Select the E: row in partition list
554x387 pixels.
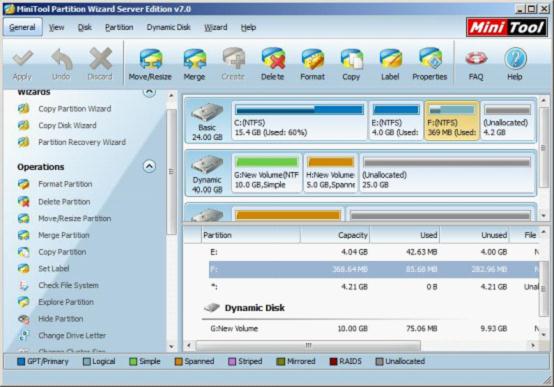[374, 252]
